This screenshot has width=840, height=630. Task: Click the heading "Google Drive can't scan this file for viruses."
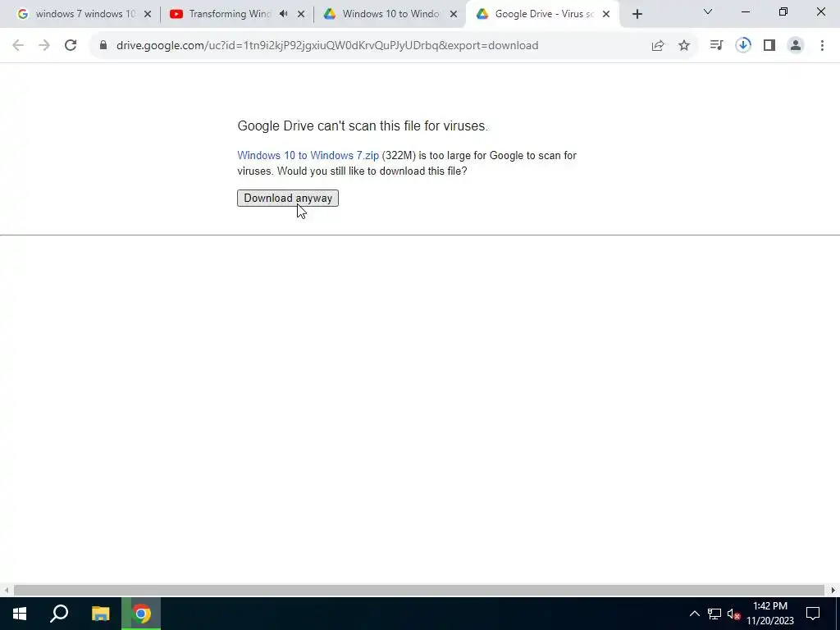(363, 126)
